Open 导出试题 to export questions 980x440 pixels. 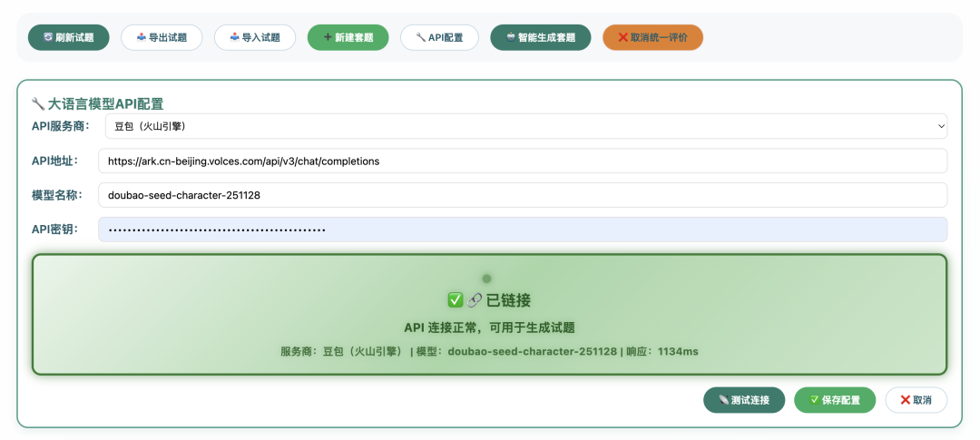[x=162, y=37]
